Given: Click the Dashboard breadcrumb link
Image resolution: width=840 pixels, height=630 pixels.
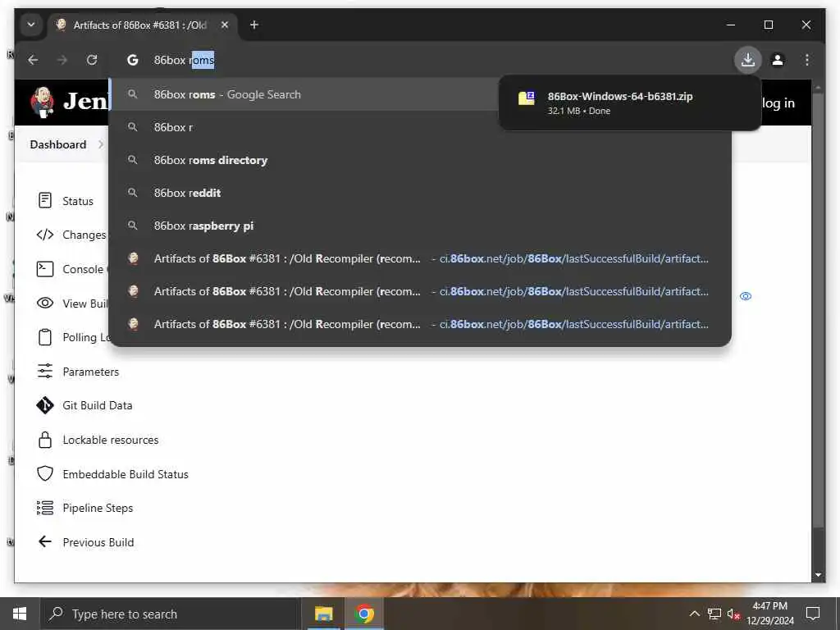Looking at the screenshot, I should (x=58, y=144).
